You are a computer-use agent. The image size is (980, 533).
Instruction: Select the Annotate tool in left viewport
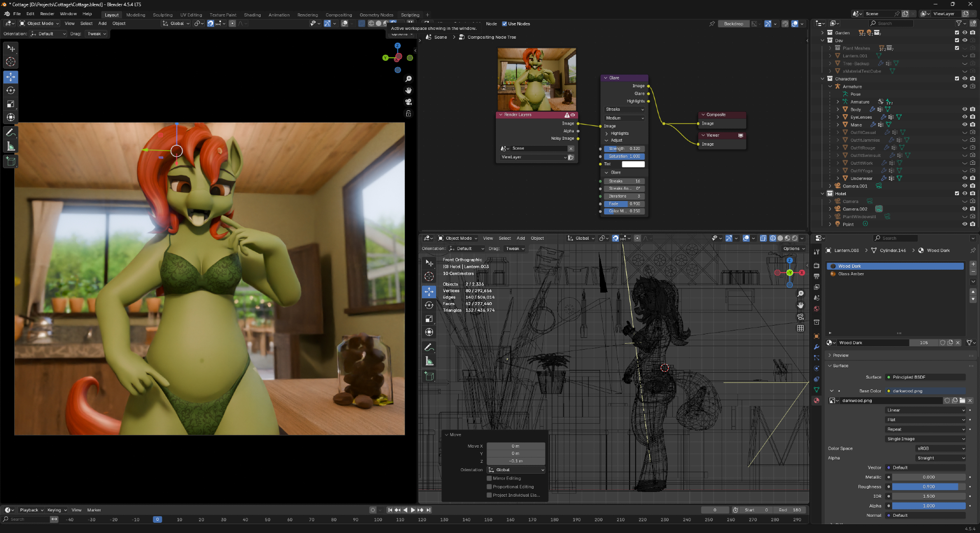pyautogui.click(x=10, y=132)
